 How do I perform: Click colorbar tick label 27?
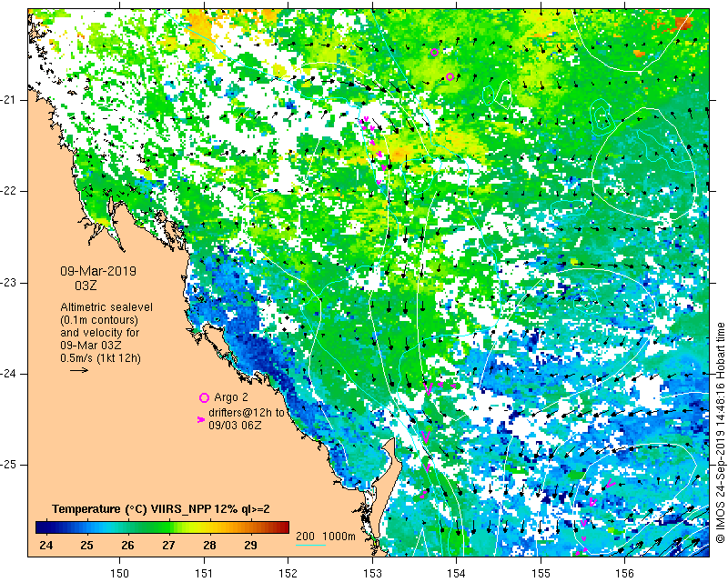click(x=168, y=545)
